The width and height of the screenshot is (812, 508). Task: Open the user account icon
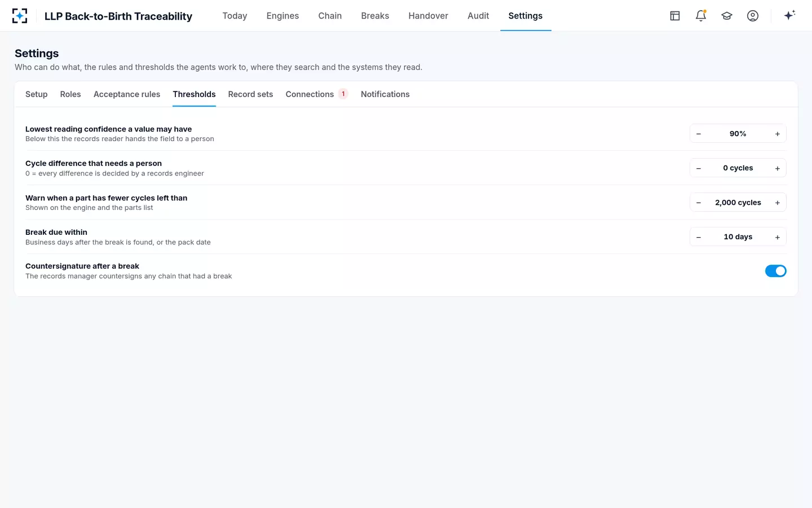753,16
